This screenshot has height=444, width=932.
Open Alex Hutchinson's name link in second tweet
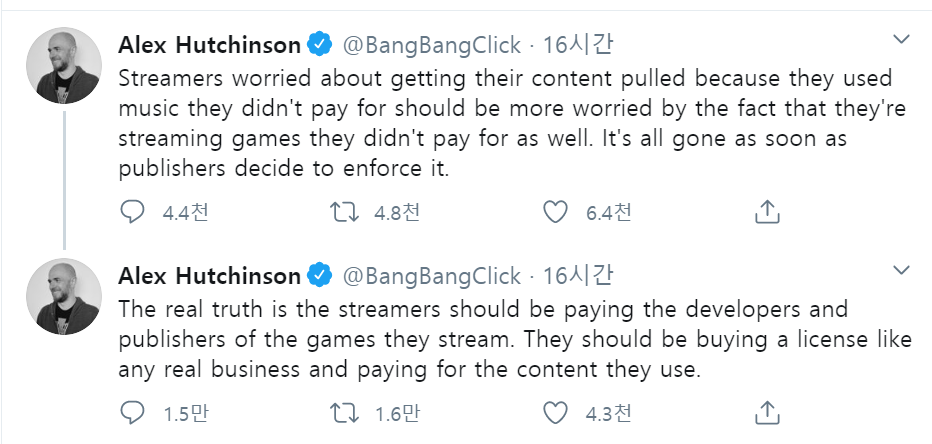209,275
